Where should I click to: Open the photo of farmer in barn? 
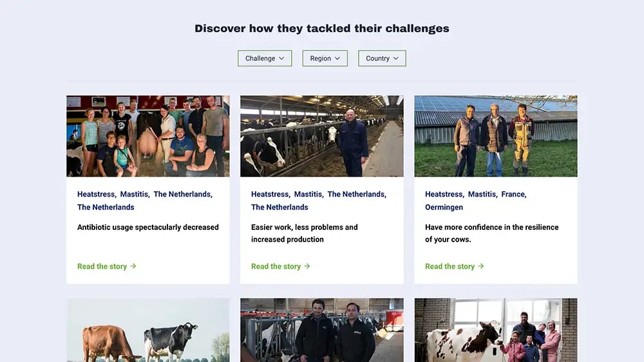click(x=321, y=136)
